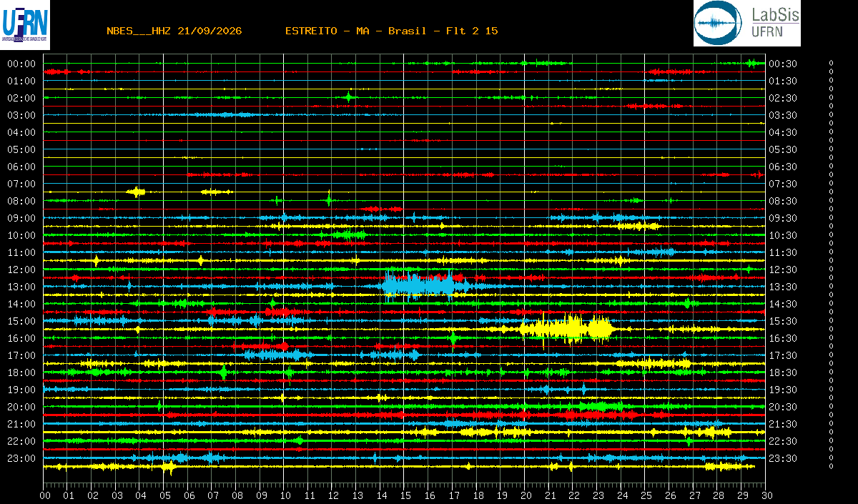This screenshot has width=858, height=504.
Task: Click the 00:00 hour label on left axis
Action: (21, 64)
